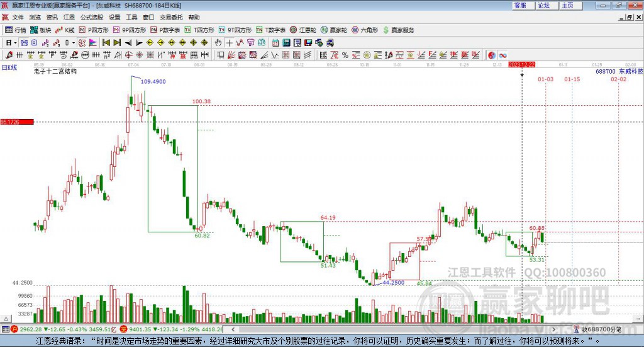Open the 窗口 menu
Viewport: 644px width, 347px height.
(148, 17)
